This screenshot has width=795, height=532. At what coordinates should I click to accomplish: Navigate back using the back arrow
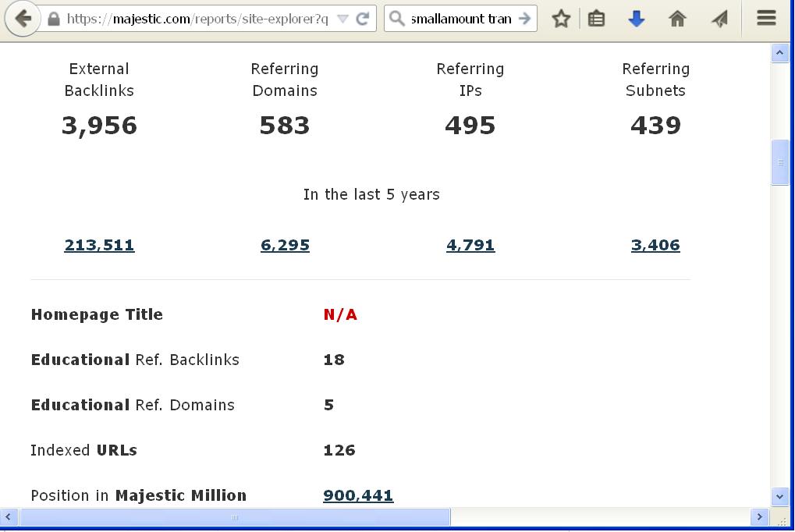click(22, 18)
